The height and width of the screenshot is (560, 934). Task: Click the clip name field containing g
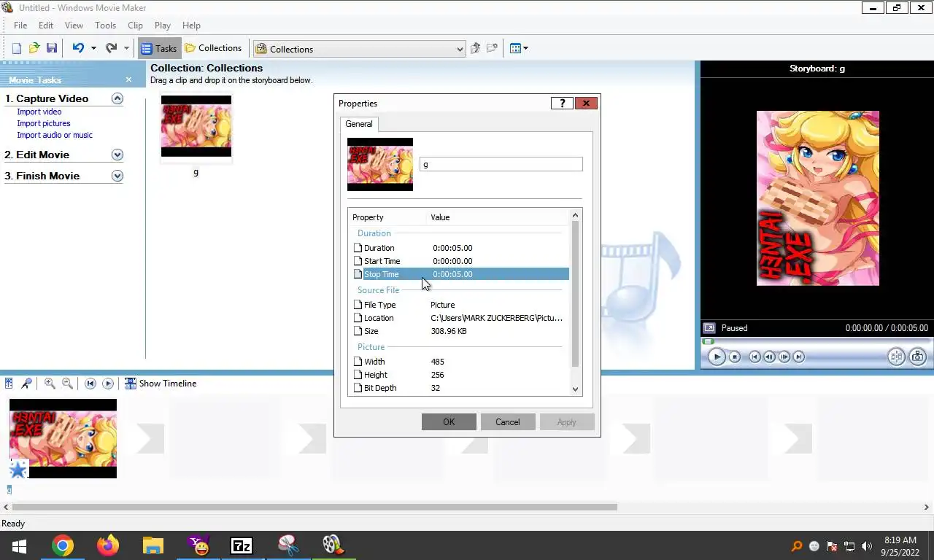(501, 164)
